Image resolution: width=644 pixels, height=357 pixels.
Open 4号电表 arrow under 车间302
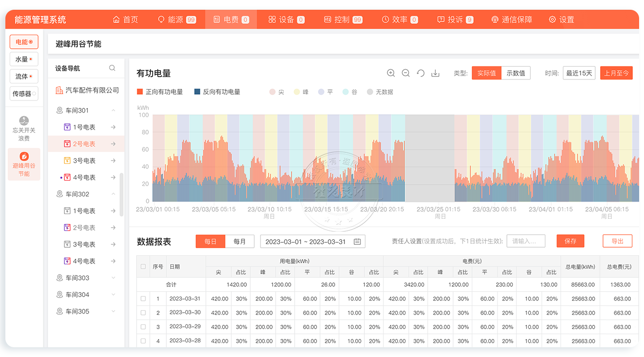pyautogui.click(x=113, y=261)
